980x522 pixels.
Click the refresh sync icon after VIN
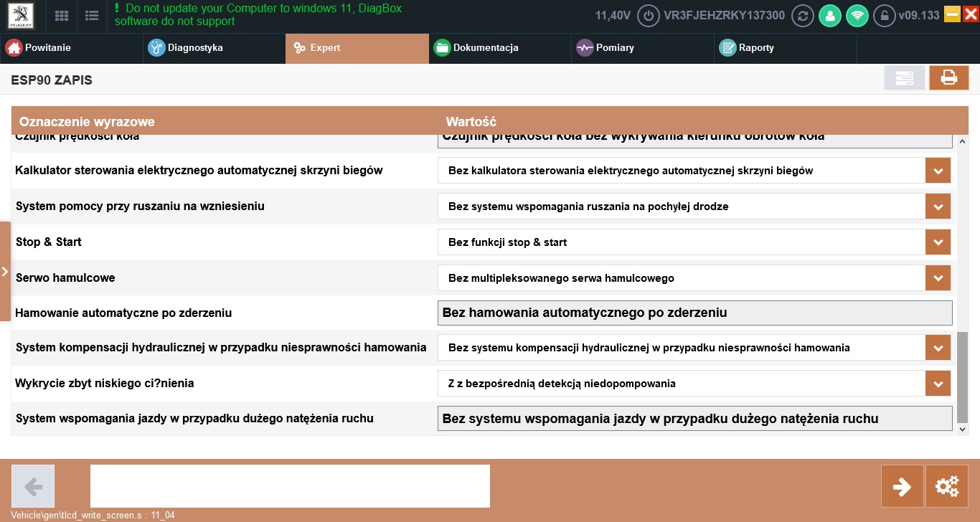click(802, 16)
